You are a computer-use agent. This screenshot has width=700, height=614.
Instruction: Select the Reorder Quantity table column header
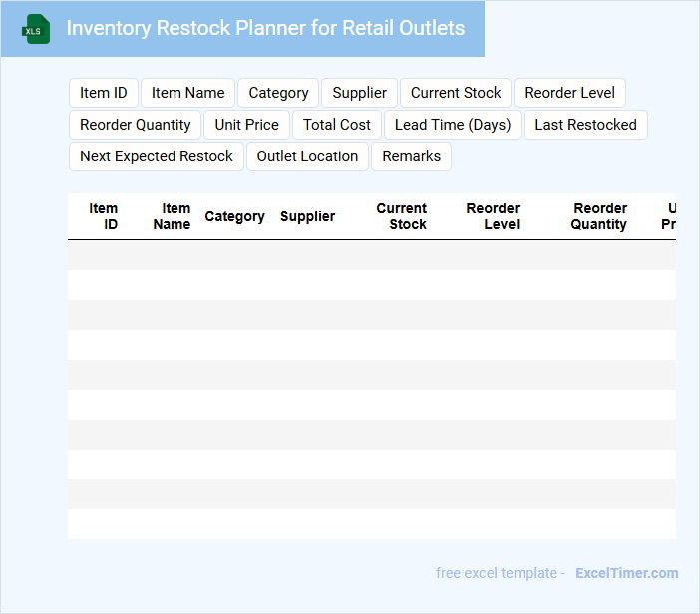[599, 216]
